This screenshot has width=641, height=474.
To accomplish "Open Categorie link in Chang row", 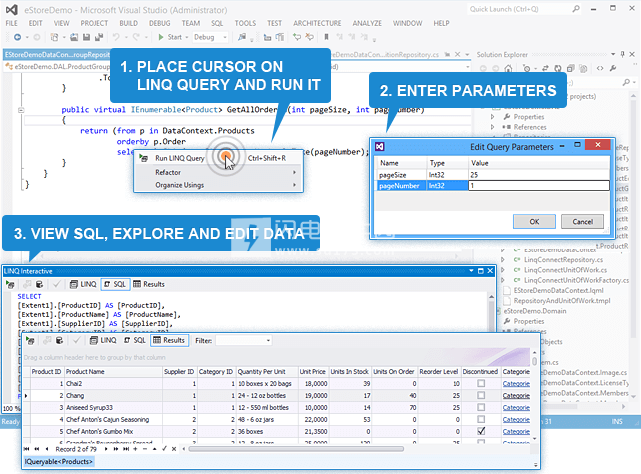I will [x=516, y=395].
